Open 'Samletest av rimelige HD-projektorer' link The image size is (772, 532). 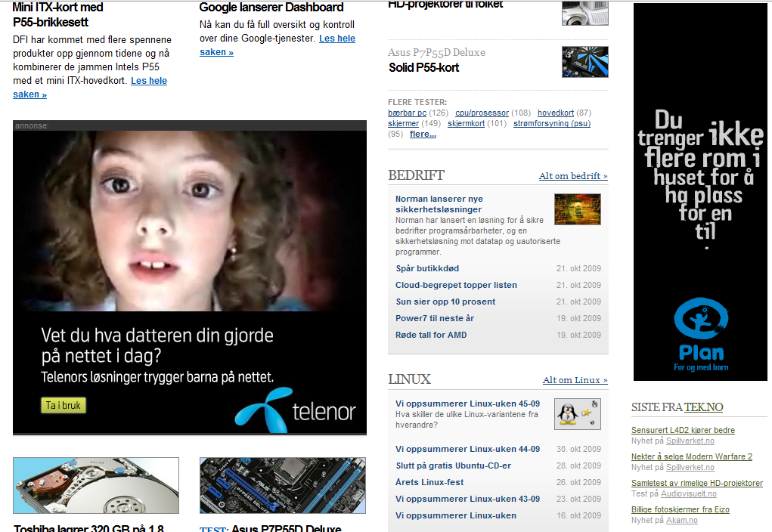click(697, 484)
